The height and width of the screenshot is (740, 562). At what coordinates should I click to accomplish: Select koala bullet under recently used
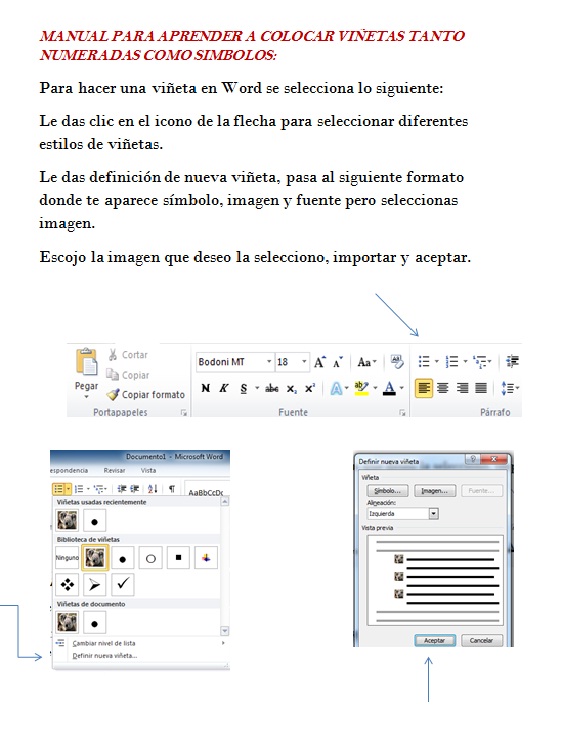67,521
